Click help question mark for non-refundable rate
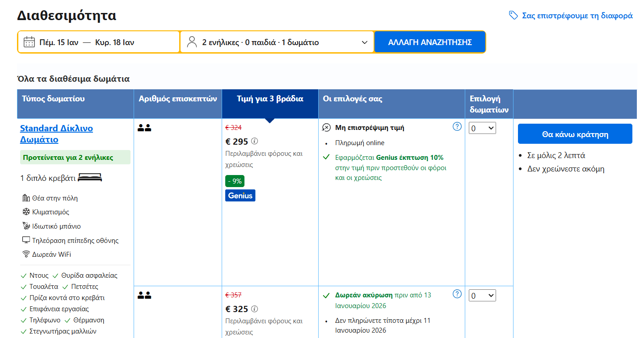 pos(457,126)
